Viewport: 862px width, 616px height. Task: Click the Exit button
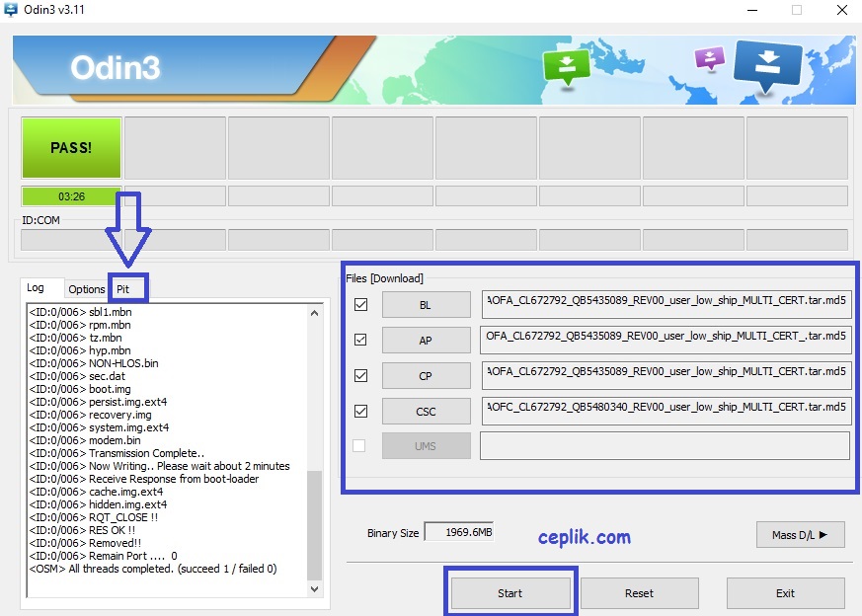tap(786, 593)
